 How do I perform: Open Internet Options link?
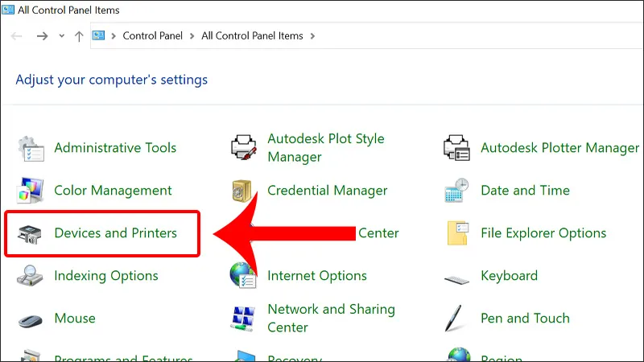tap(317, 276)
